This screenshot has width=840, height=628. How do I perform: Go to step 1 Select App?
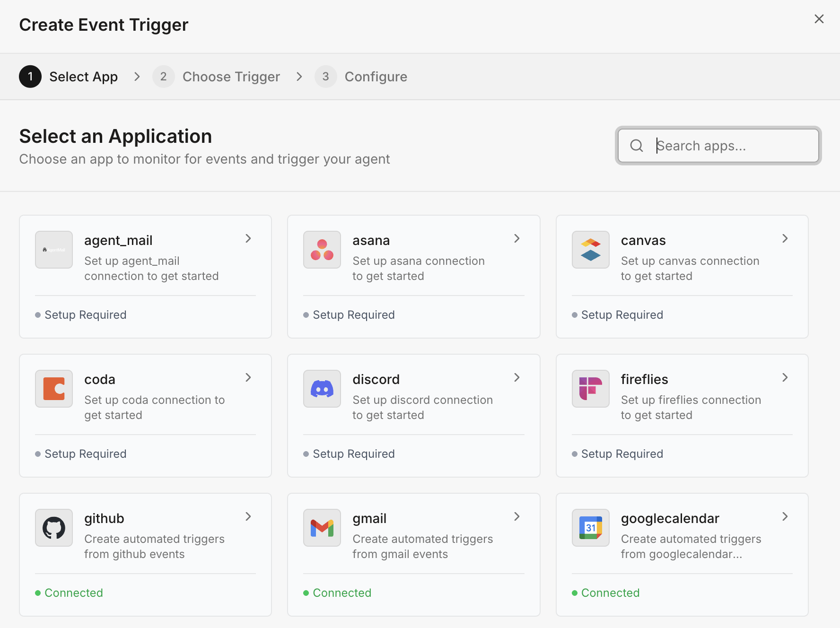point(69,77)
